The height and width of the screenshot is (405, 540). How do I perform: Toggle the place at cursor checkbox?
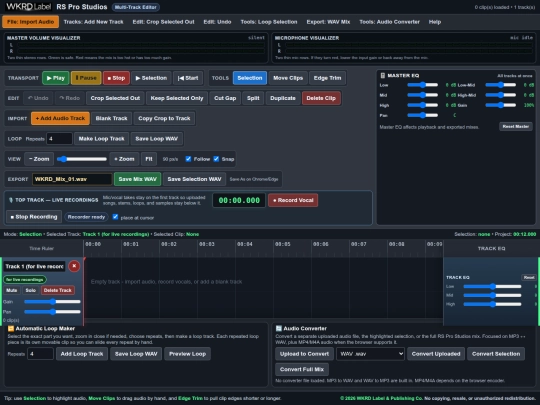coord(115,217)
